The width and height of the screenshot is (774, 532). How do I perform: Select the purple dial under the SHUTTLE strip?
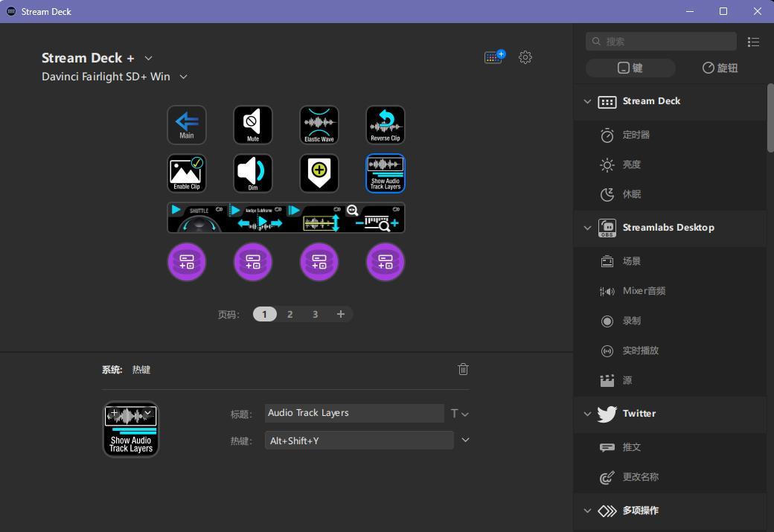187,262
